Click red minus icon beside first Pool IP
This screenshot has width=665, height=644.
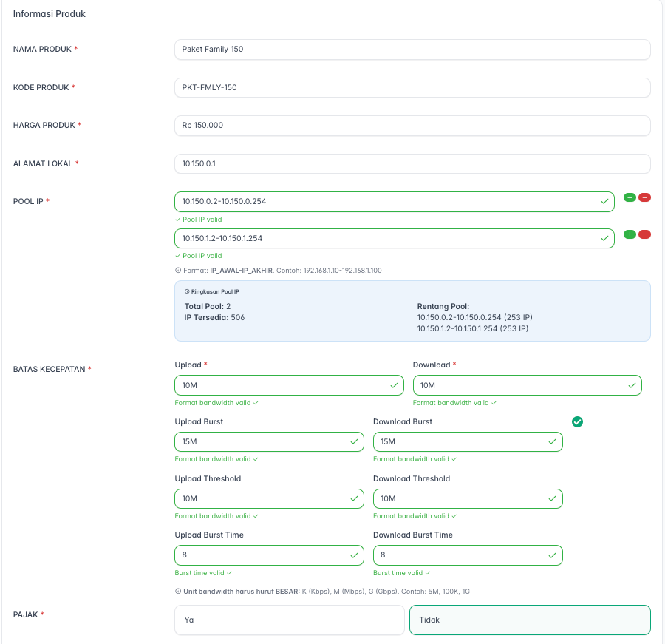(x=644, y=197)
